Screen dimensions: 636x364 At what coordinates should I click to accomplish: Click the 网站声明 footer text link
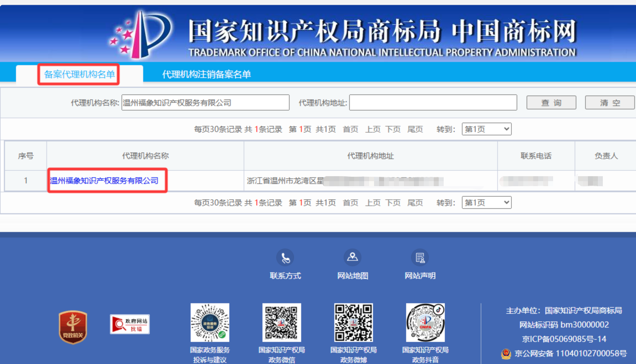tap(420, 276)
